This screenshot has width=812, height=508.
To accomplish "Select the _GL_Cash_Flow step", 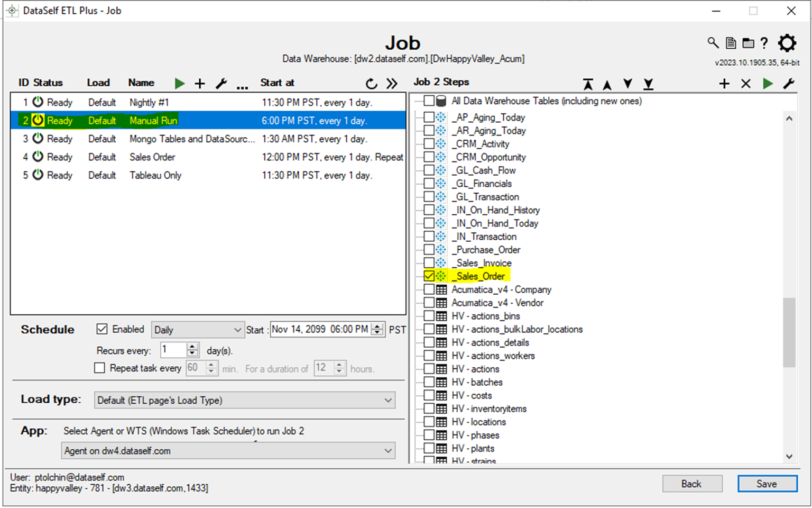I will coord(484,170).
